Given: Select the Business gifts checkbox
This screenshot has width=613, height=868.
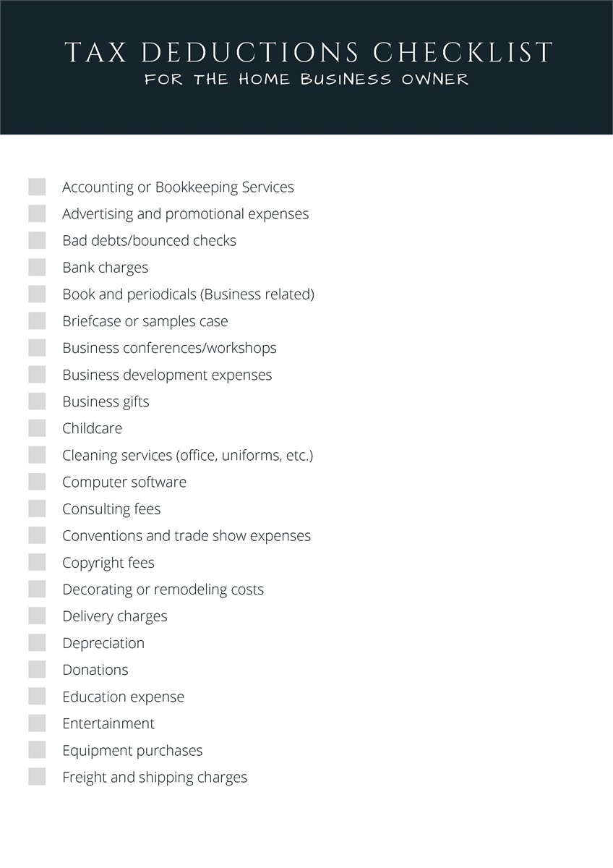Looking at the screenshot, I should (x=37, y=401).
